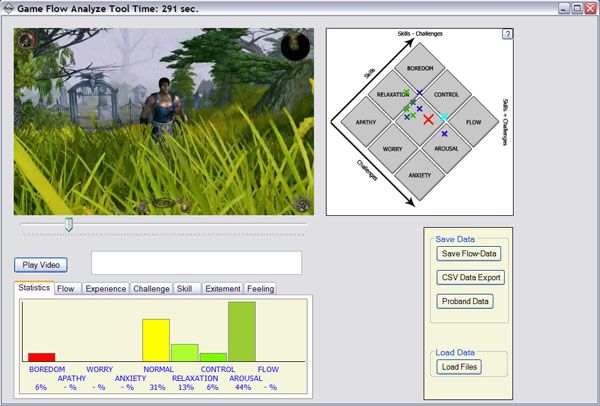Click the game video preview
The width and height of the screenshot is (600, 406).
tap(164, 121)
